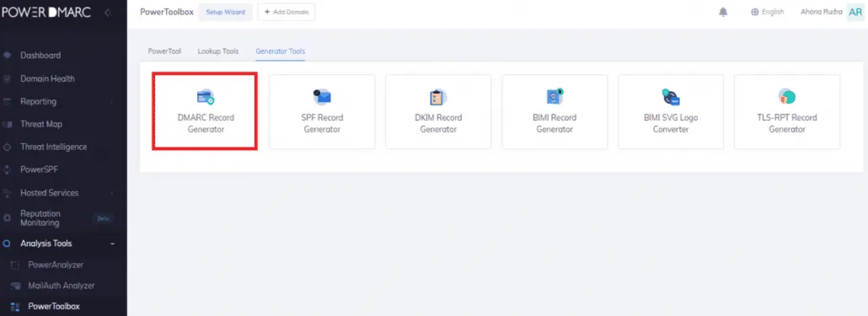This screenshot has width=868, height=316.
Task: Open BIMI Record Generator tool
Action: 555,111
